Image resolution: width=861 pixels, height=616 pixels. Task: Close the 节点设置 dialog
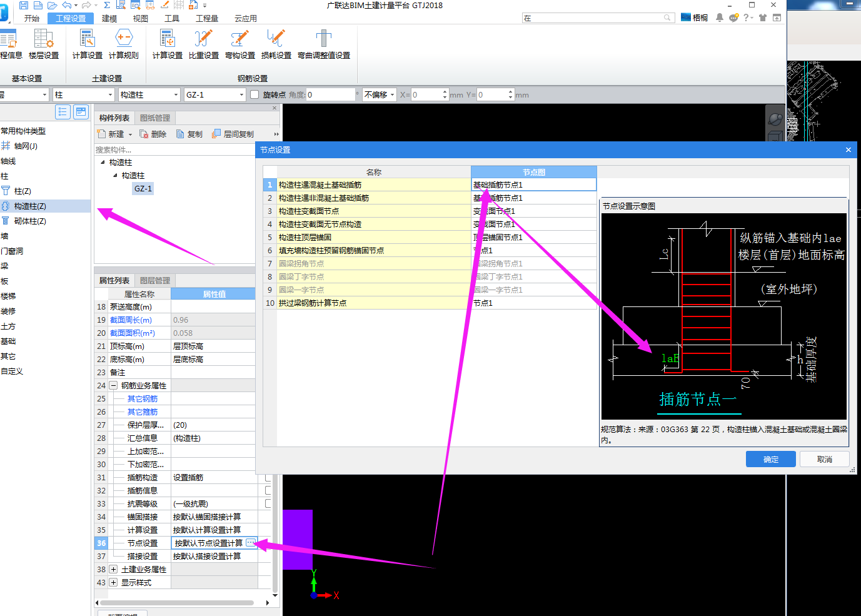click(848, 149)
